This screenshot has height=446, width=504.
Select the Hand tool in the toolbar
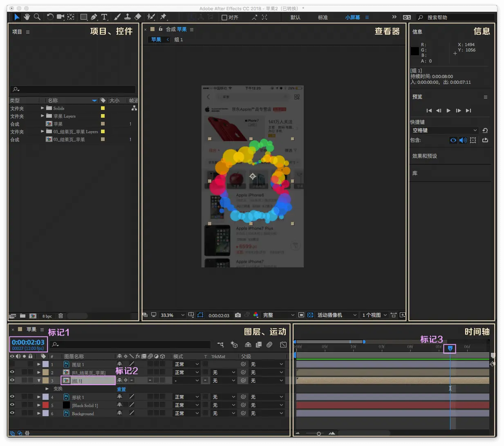pos(27,17)
